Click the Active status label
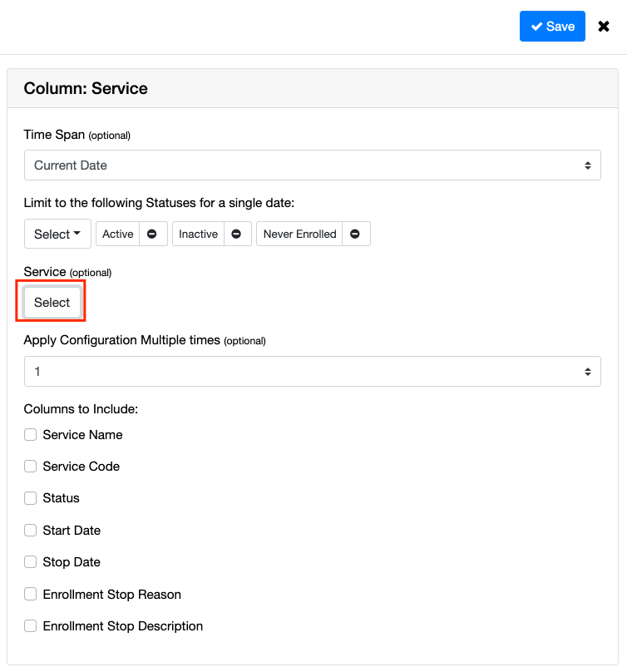 (x=118, y=234)
